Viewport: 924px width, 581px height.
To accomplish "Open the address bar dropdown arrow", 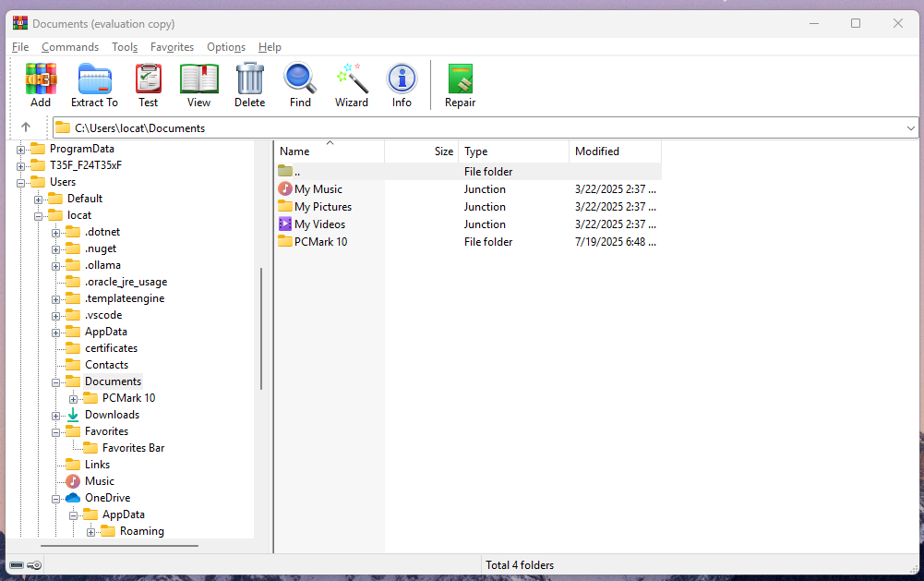I will 912,127.
